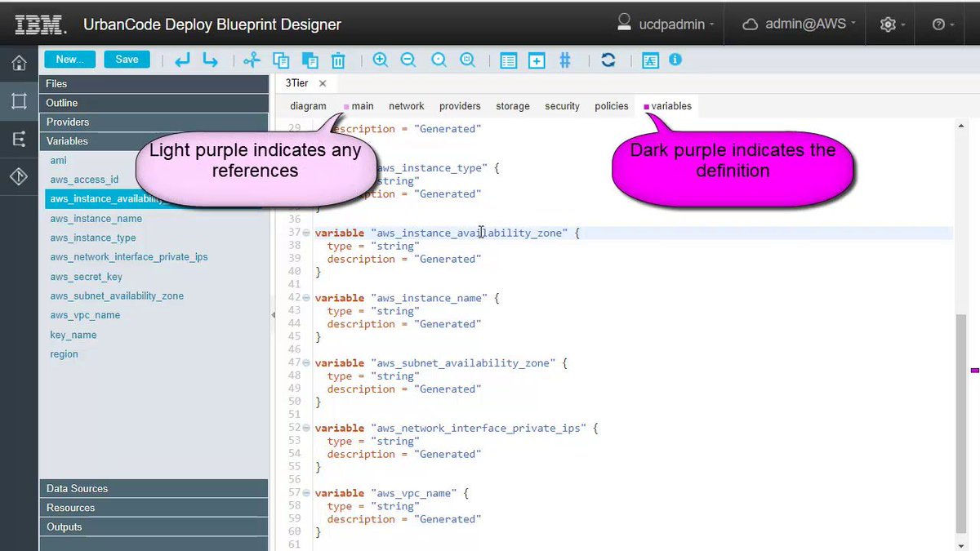The image size is (980, 551).
Task: Open the diamond deploy sidebar icon
Action: 19,178
